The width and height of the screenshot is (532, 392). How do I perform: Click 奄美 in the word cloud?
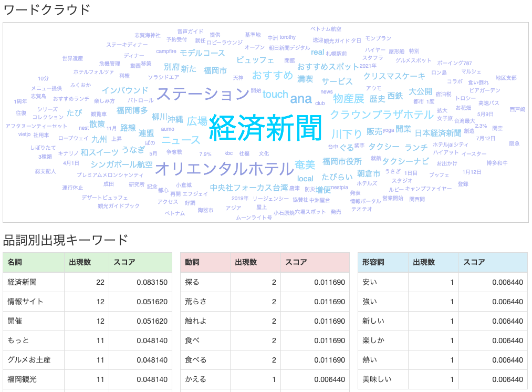(x=305, y=165)
